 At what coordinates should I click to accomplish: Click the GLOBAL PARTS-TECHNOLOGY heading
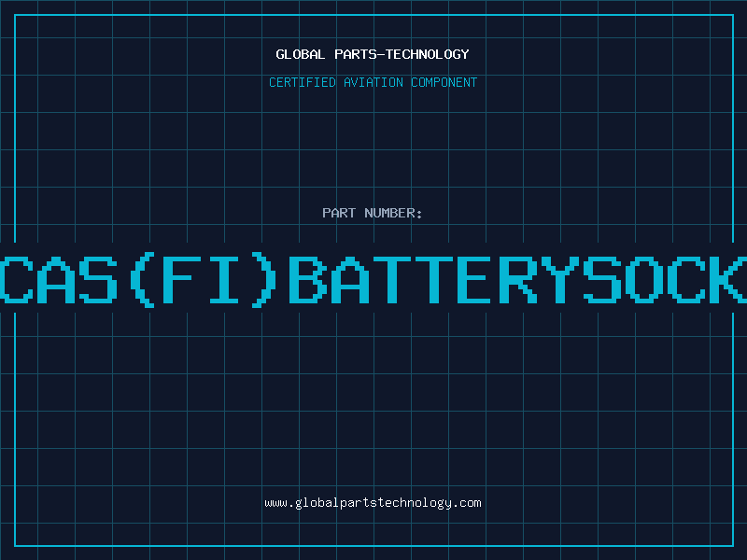coord(373,54)
